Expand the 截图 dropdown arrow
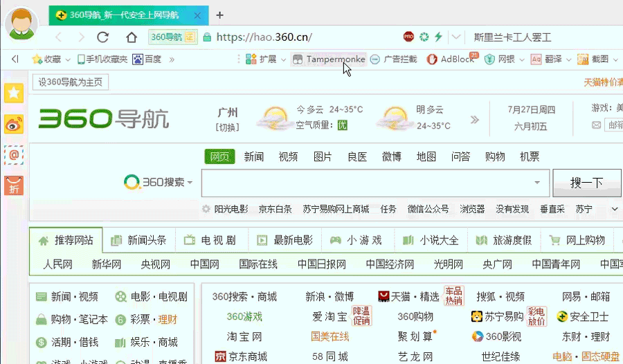Viewport: 623px width, 364px height. tap(615, 60)
